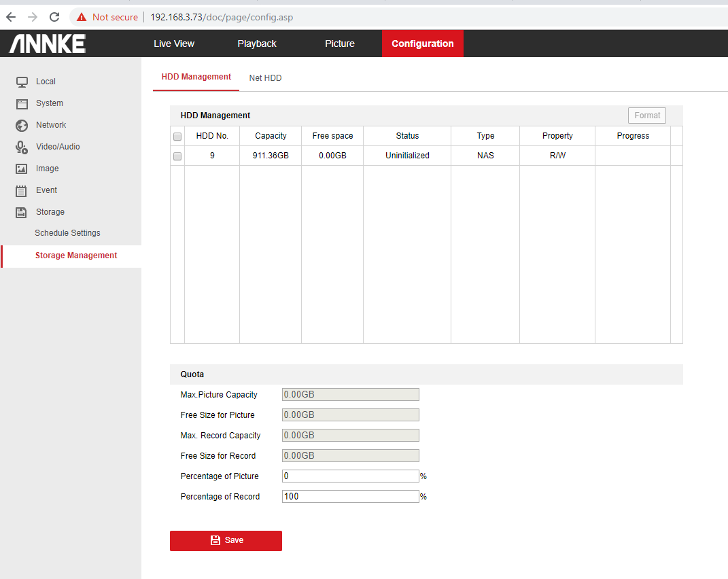Select Storage Management in sidebar

[76, 256]
